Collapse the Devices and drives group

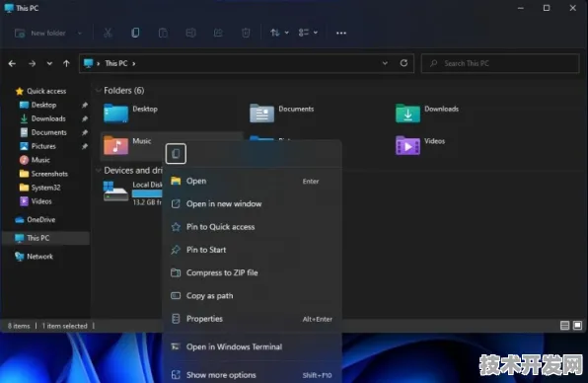tap(99, 171)
